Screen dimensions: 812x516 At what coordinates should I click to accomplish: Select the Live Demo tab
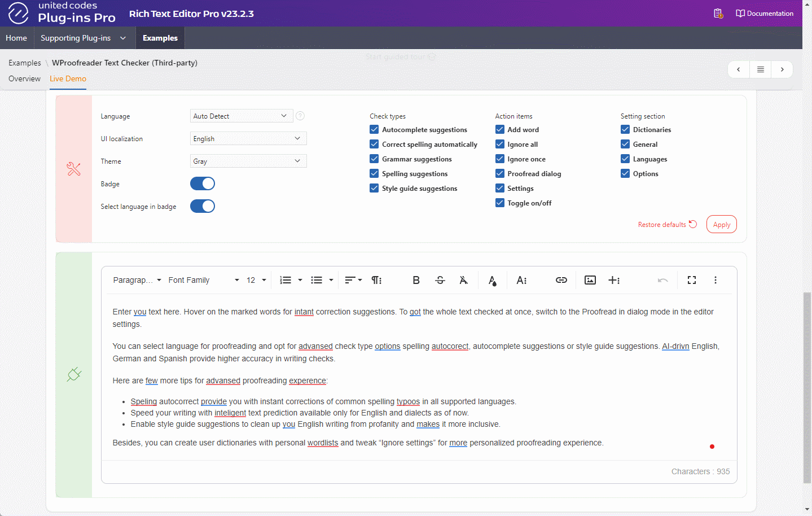(x=68, y=78)
